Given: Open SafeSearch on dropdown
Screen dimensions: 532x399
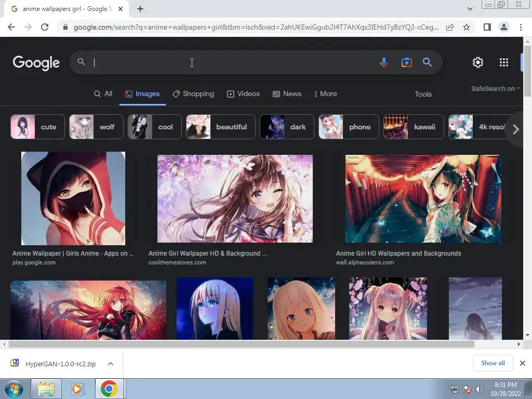Looking at the screenshot, I should click(x=495, y=88).
